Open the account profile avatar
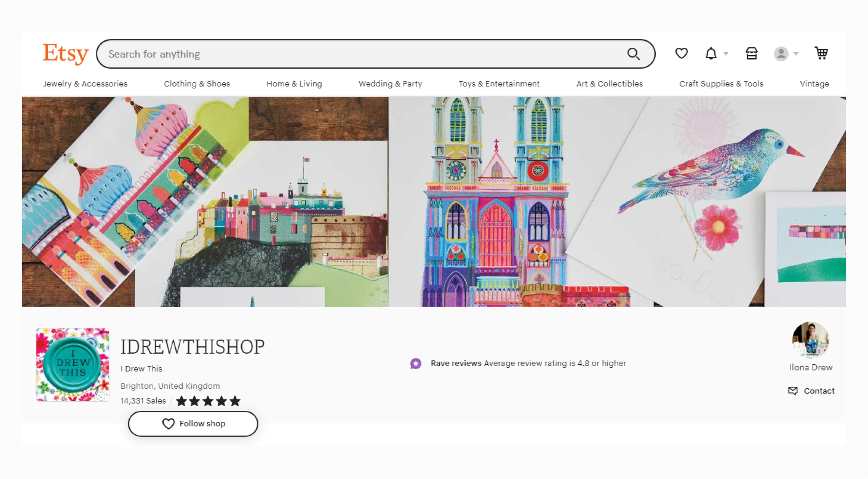The width and height of the screenshot is (868, 479). 781,54
